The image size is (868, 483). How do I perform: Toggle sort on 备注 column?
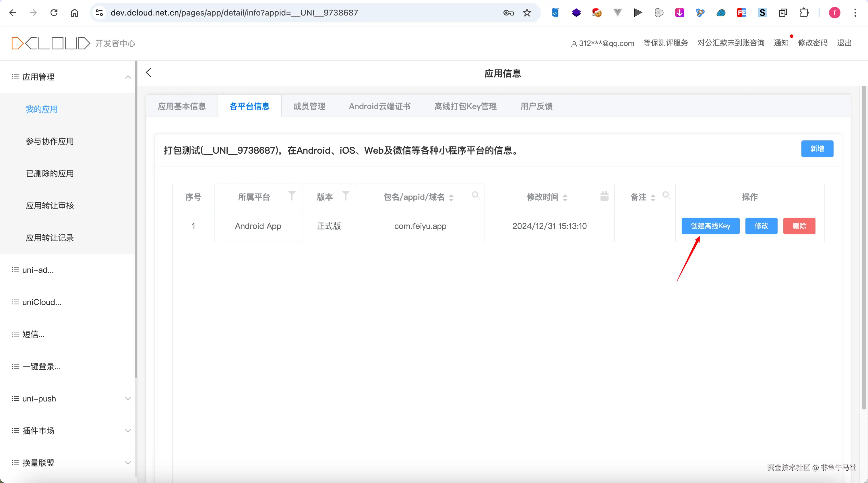pyautogui.click(x=653, y=198)
